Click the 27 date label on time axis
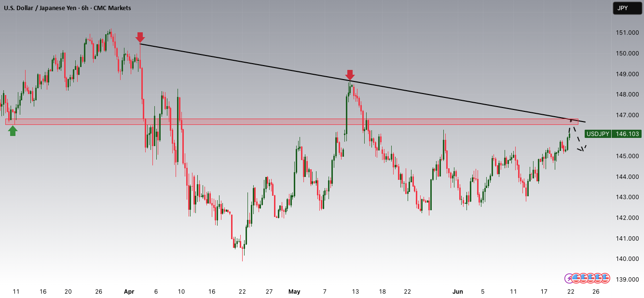 (x=269, y=292)
